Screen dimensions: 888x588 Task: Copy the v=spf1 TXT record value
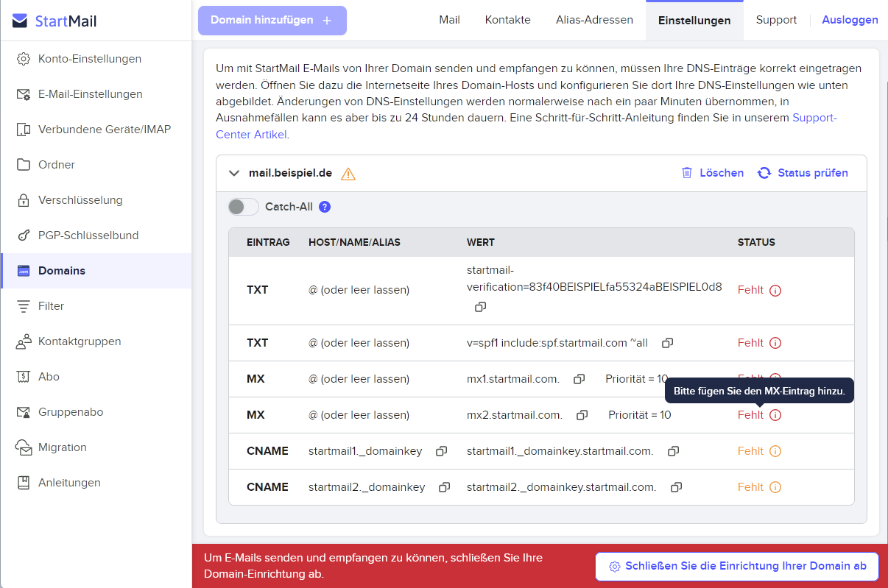point(668,343)
